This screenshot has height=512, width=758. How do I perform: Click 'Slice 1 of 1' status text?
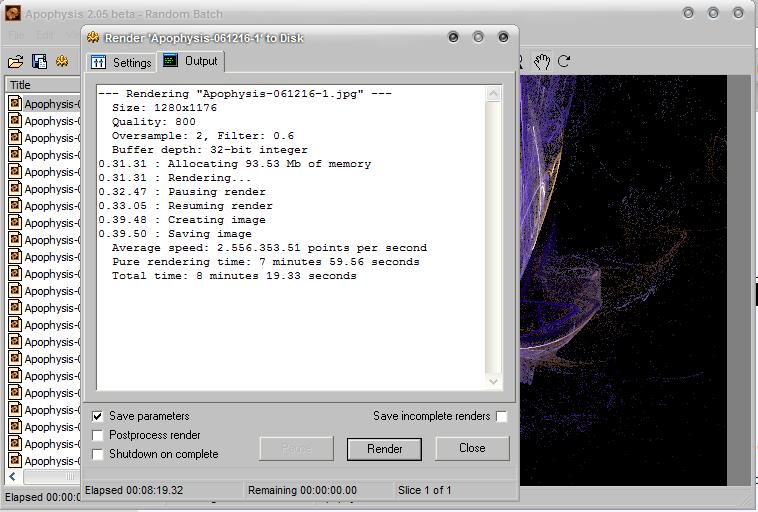pyautogui.click(x=424, y=490)
